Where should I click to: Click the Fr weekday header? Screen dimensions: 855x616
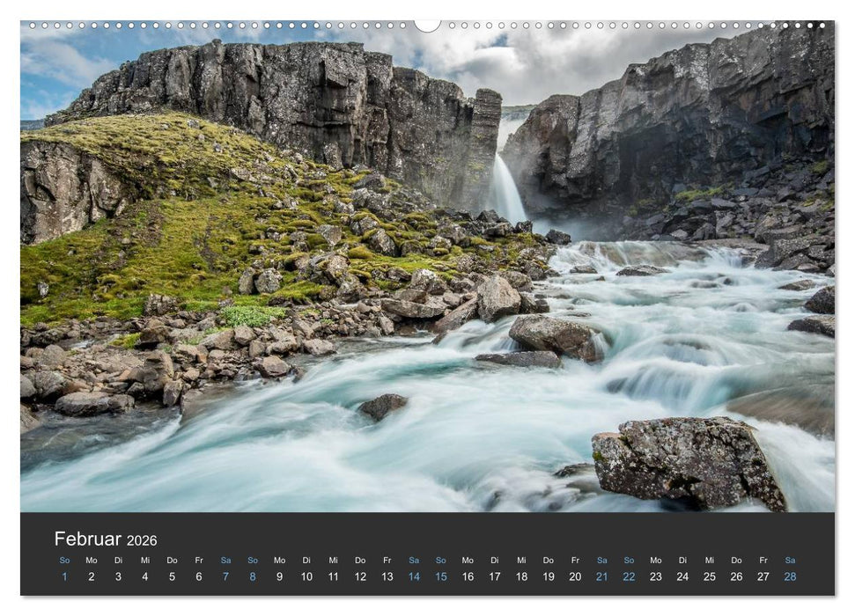click(x=198, y=559)
